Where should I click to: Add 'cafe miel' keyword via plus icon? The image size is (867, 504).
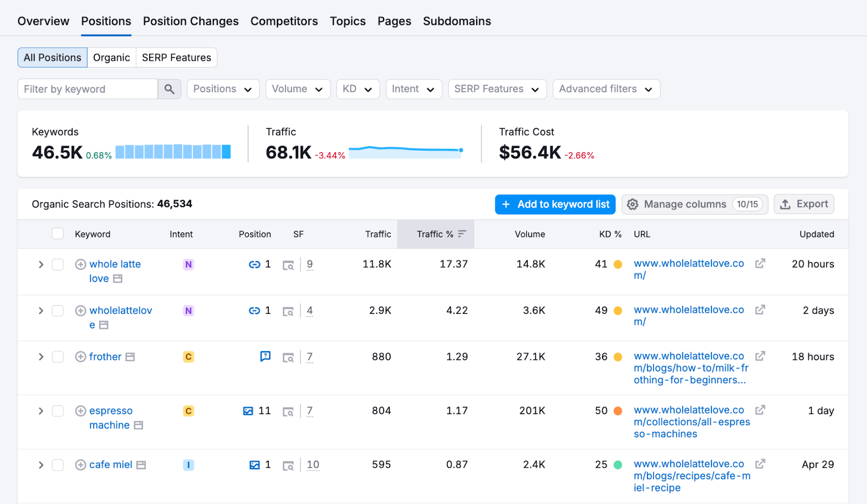80,465
